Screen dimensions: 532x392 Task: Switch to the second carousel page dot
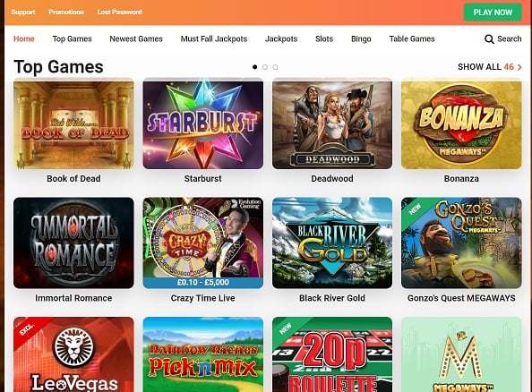tap(265, 67)
